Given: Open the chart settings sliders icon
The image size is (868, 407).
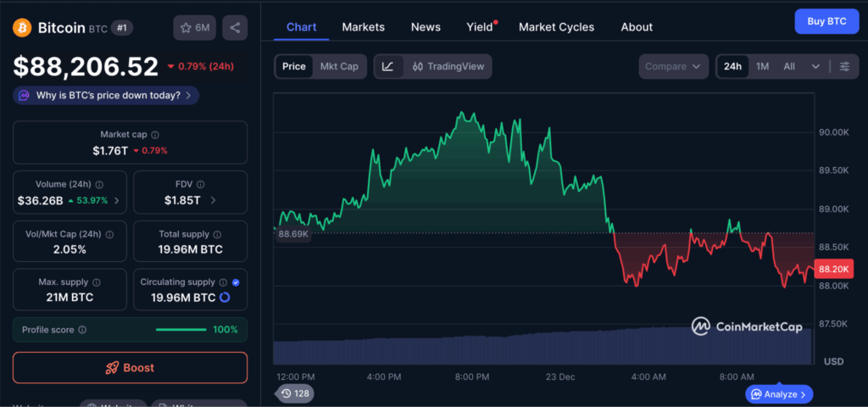Looking at the screenshot, I should pyautogui.click(x=844, y=66).
